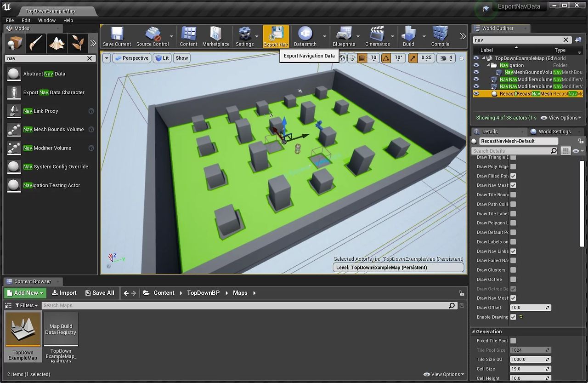Toggle grid snapping icon in viewport

pos(362,58)
